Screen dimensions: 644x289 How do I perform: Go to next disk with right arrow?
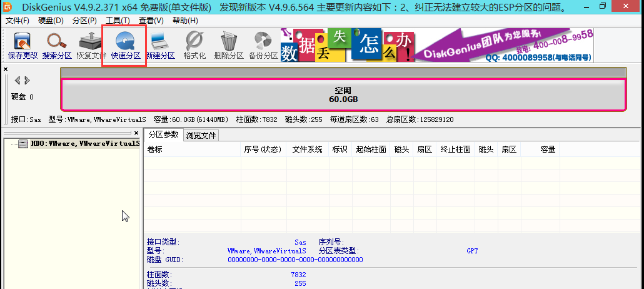coord(27,80)
